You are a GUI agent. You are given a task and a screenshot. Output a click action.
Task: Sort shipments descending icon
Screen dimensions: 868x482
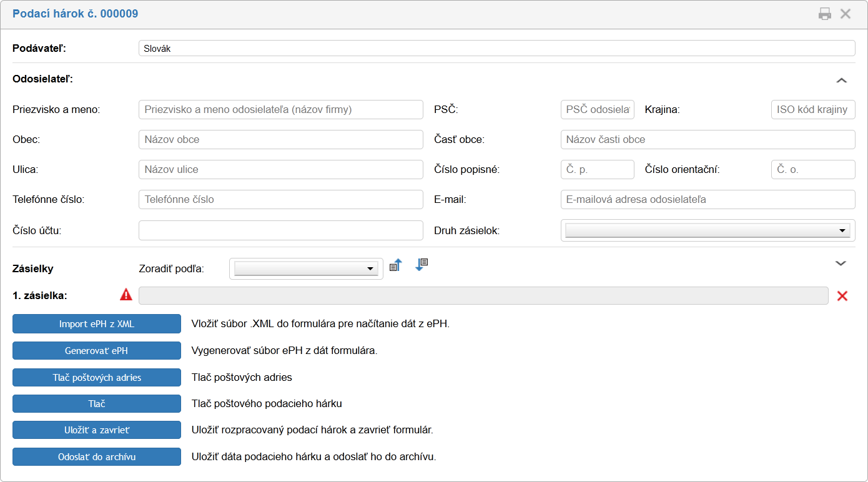pos(421,265)
